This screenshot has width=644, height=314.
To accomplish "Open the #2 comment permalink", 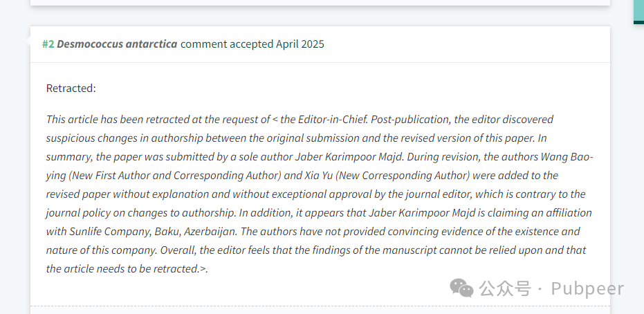I will [48, 44].
